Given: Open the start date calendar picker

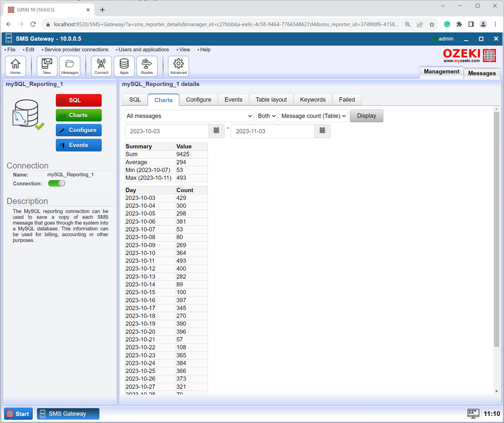Looking at the screenshot, I should 217,131.
